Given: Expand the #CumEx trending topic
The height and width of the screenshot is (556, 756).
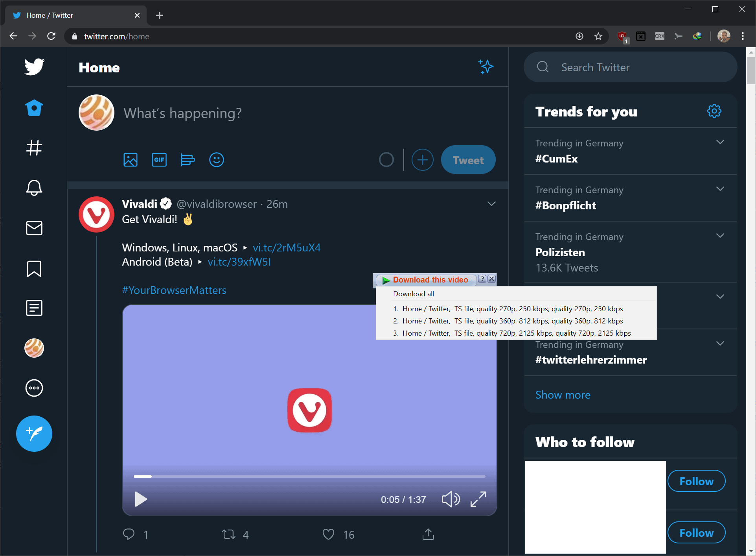Looking at the screenshot, I should (720, 142).
